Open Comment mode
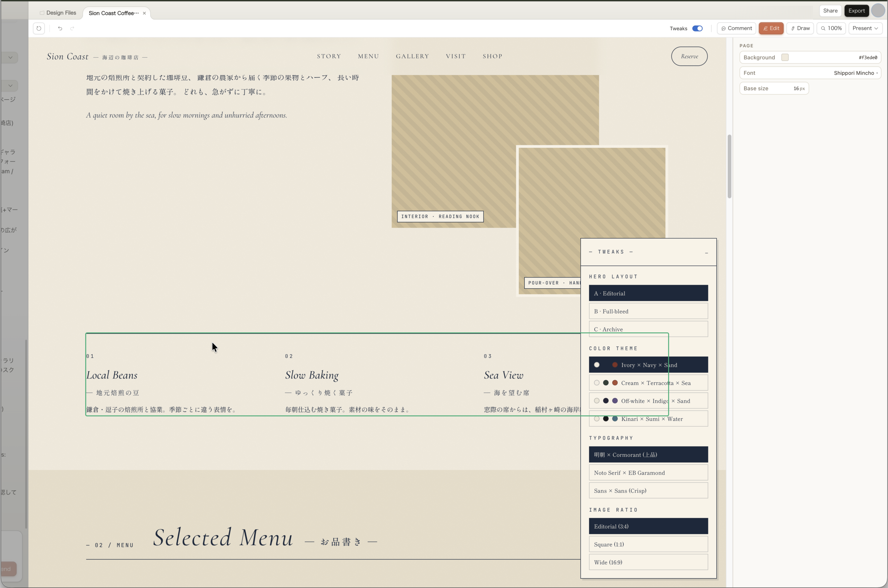This screenshot has height=588, width=888. 736,28
